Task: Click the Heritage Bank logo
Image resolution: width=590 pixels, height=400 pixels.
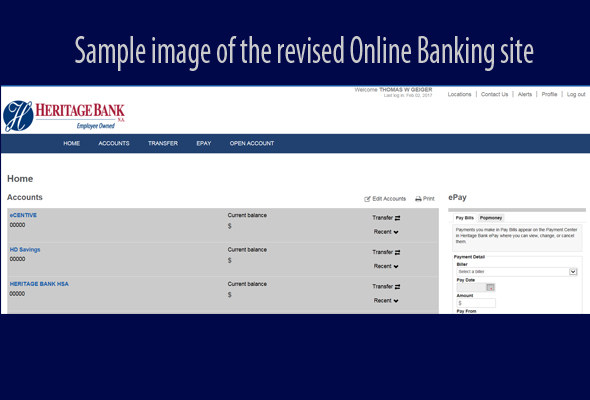Action: click(64, 116)
